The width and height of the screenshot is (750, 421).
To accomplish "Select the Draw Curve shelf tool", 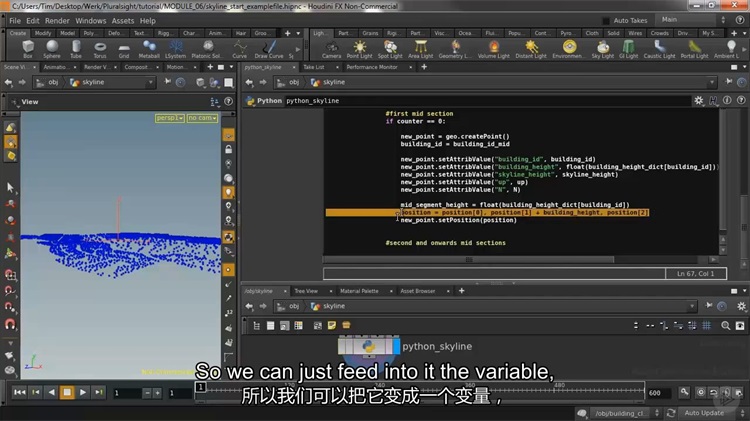I will tap(269, 49).
